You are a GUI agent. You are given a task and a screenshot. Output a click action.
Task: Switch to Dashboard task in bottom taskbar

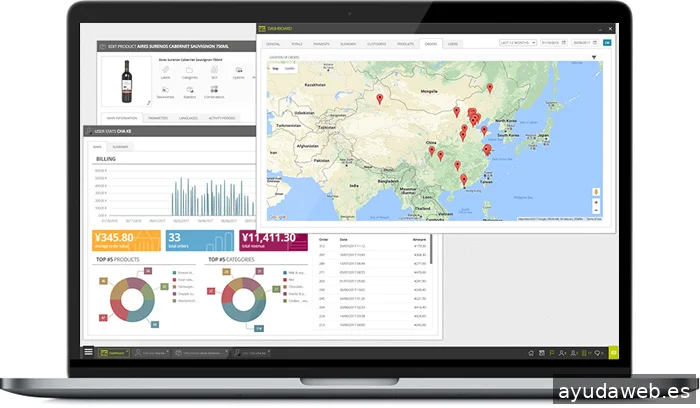[x=114, y=353]
